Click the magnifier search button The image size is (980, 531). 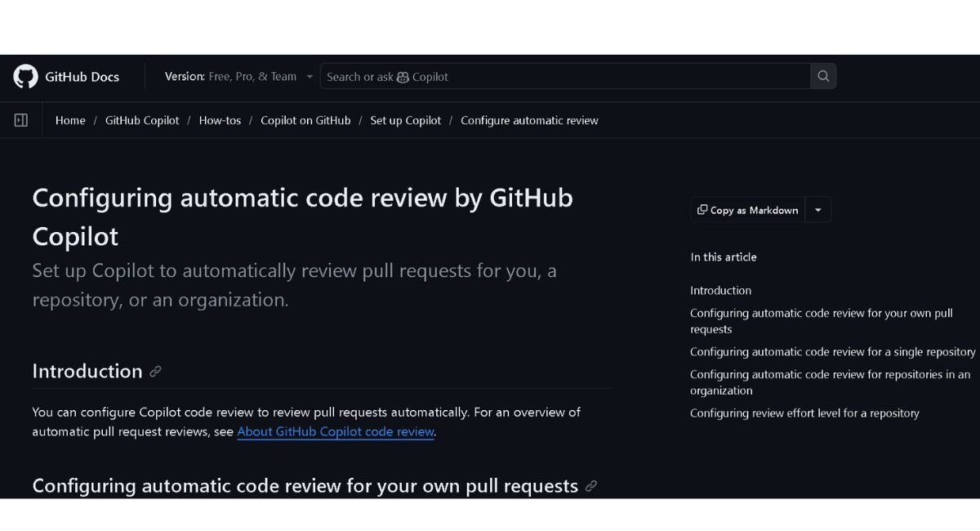(x=823, y=76)
